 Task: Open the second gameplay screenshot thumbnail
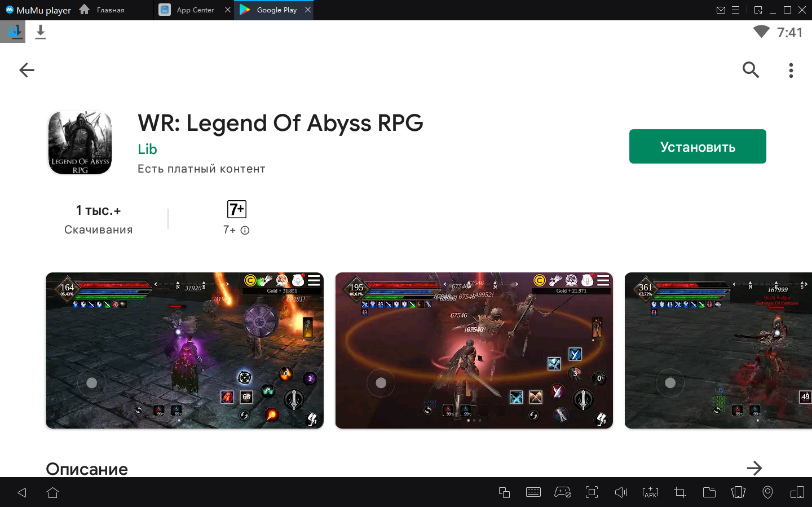(474, 350)
